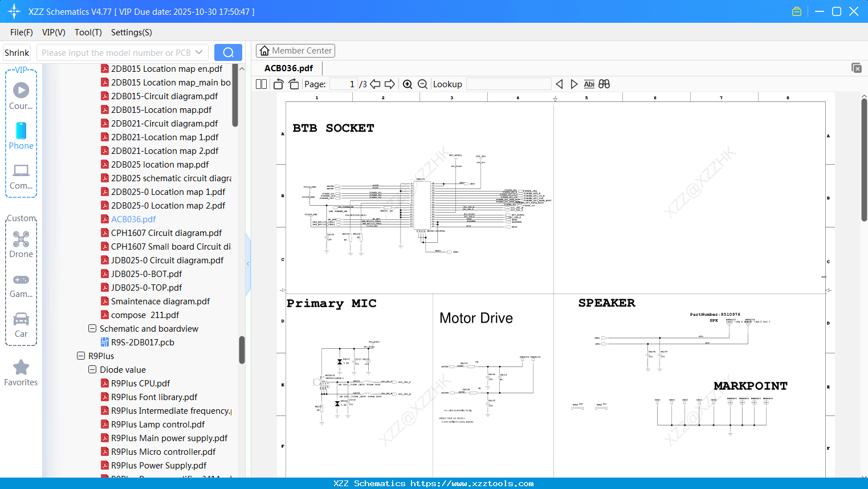Click the Shrink button

point(17,52)
